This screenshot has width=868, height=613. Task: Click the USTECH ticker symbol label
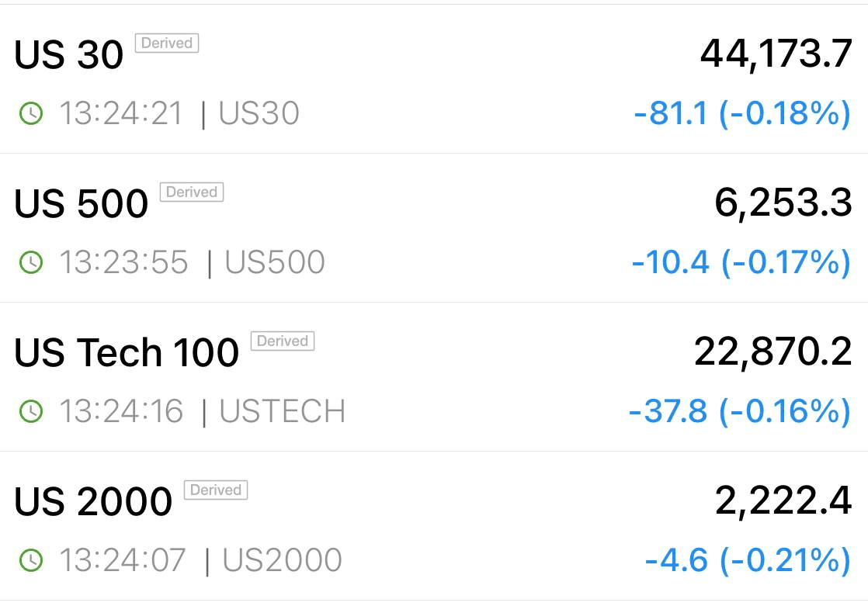[283, 411]
